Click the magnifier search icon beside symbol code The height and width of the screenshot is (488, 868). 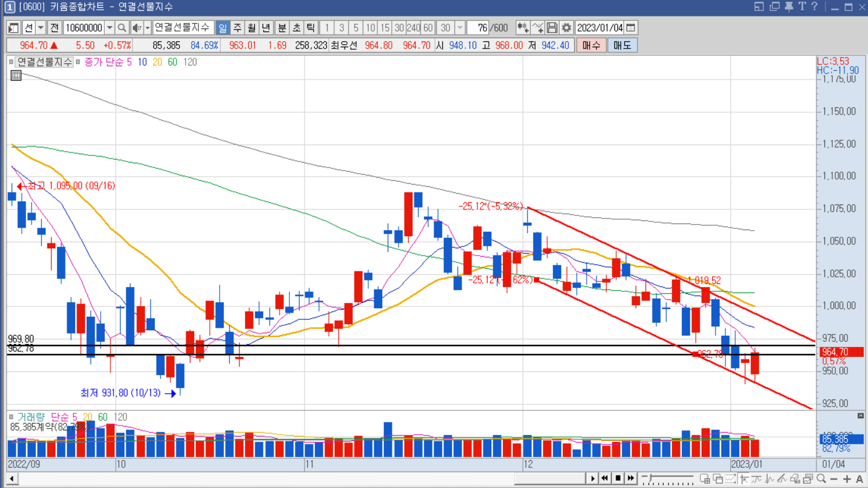click(121, 28)
